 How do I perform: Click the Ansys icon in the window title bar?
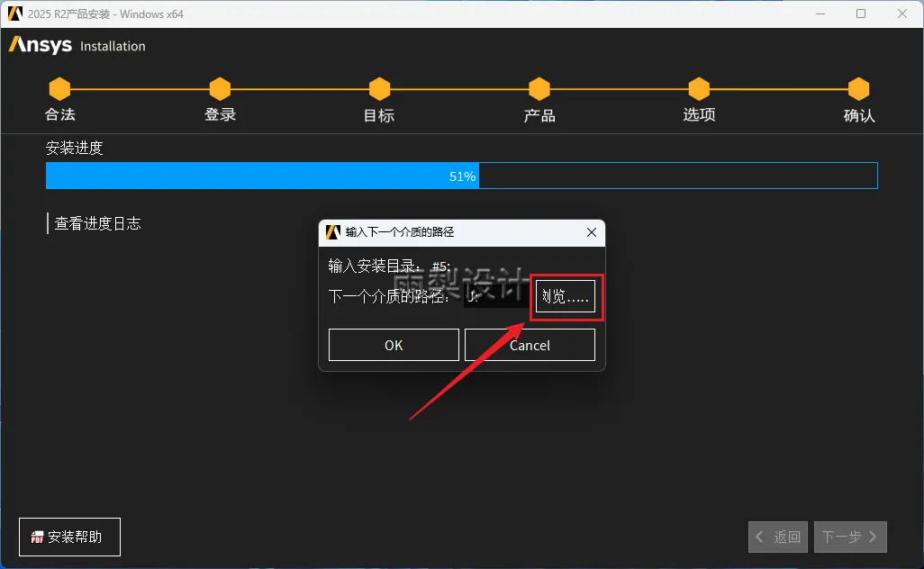pos(15,13)
